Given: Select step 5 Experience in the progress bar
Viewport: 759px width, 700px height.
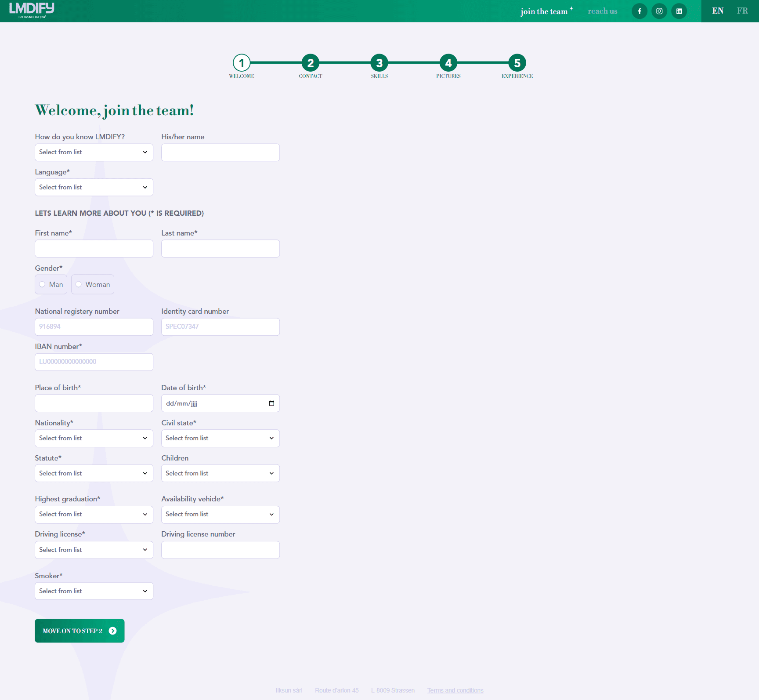Looking at the screenshot, I should tap(517, 63).
